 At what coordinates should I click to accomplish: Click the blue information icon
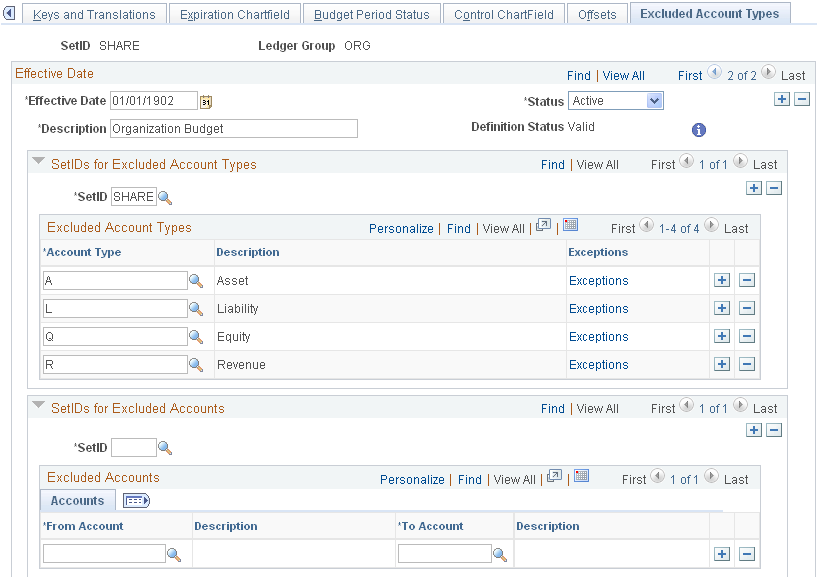699,130
